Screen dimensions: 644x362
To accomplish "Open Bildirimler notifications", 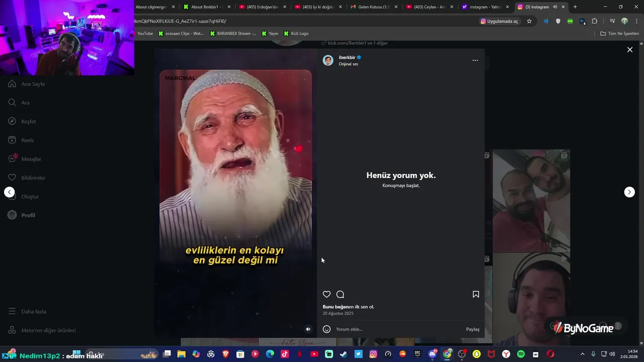I will (26, 177).
